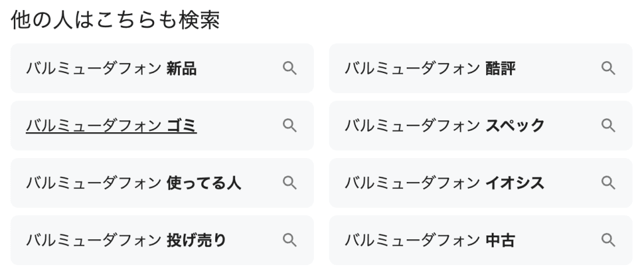644x277 pixels.
Task: Open underlined バルミューダフォン ゴミ link
Action: point(111,126)
